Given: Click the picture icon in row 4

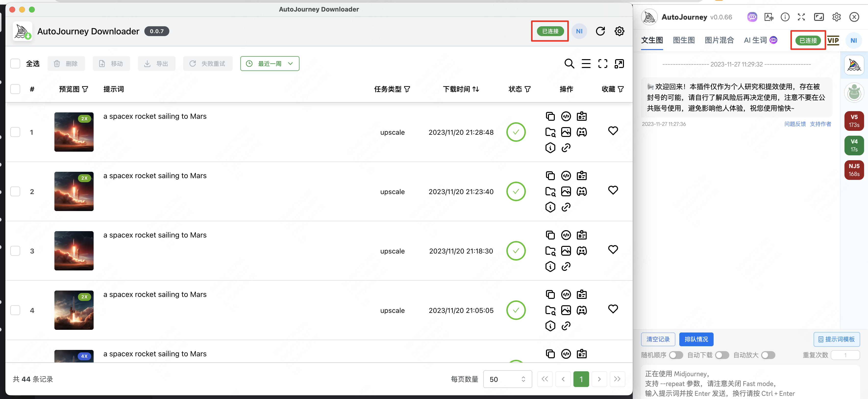Looking at the screenshot, I should click(x=566, y=310).
